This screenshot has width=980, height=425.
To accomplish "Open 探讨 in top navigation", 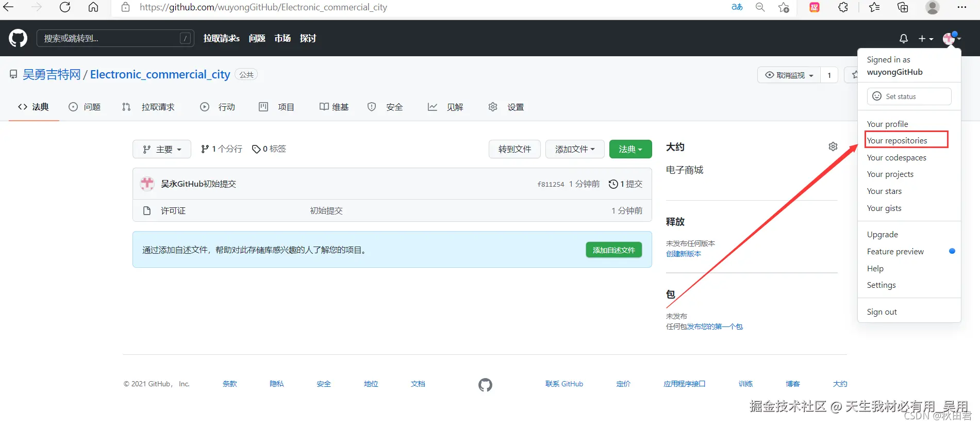I will click(308, 38).
